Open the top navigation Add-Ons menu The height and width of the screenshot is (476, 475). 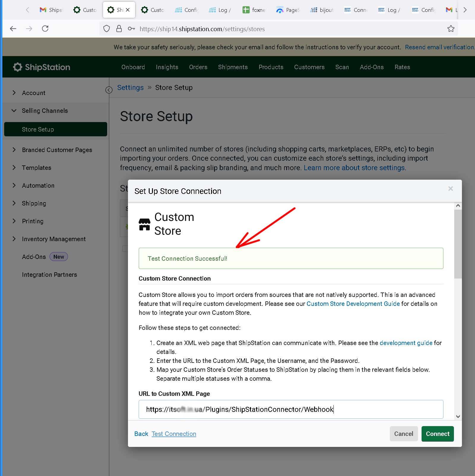click(372, 67)
